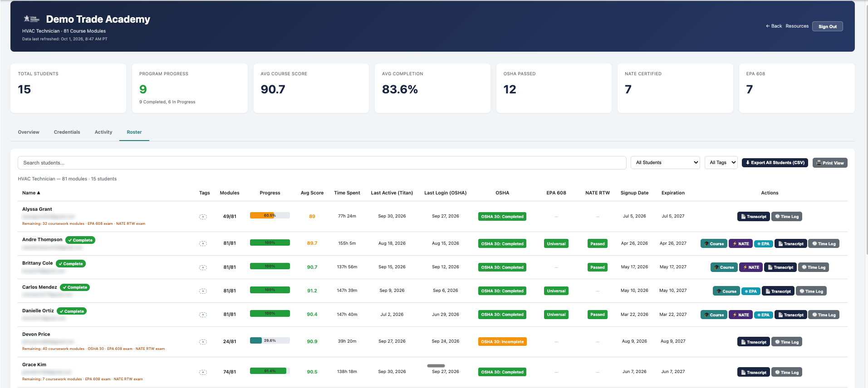Viewport: 868px width, 388px height.
Task: View Danielle Ortiz's EPA certificate
Action: [x=763, y=315]
